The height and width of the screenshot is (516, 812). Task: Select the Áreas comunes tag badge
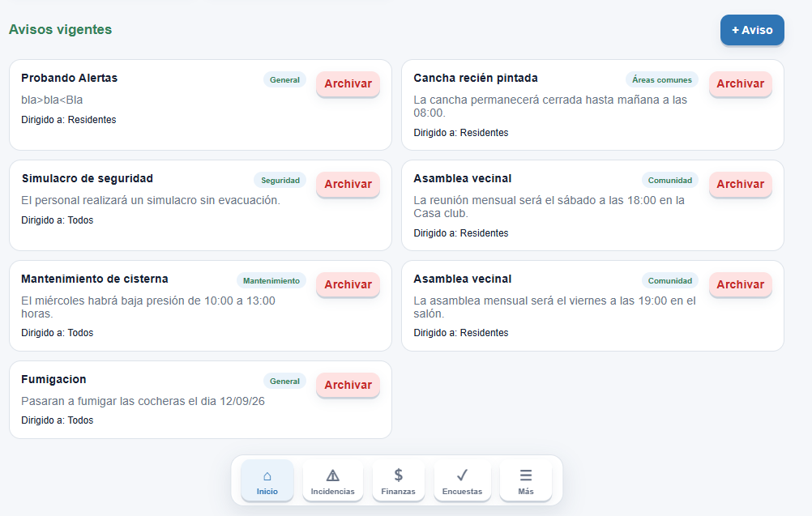(662, 79)
